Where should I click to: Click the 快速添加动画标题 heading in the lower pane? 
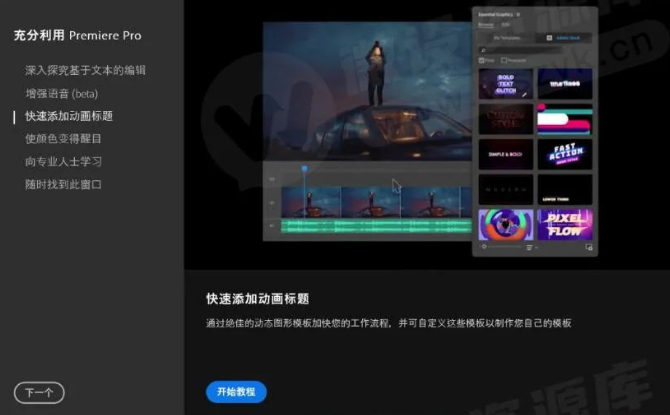tap(258, 299)
